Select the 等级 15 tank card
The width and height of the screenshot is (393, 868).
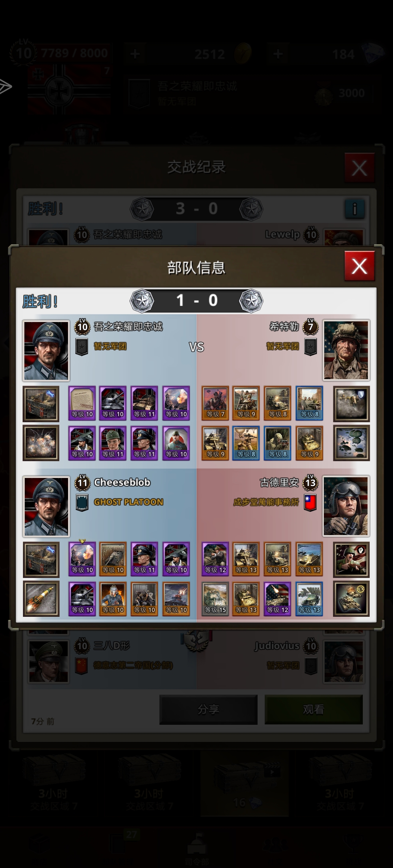tap(215, 599)
